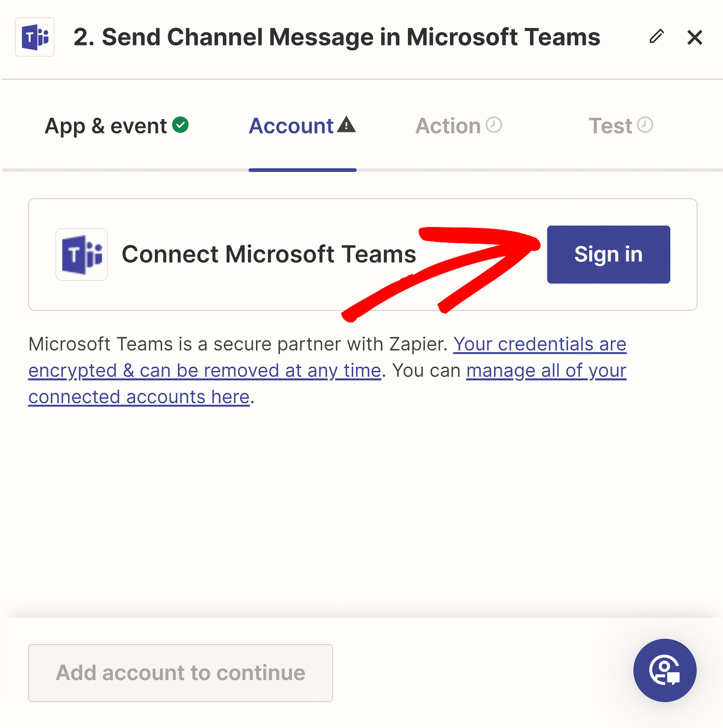Viewport: 723px width, 728px height.
Task: Click the Teams logo in the Connect card
Action: (82, 255)
